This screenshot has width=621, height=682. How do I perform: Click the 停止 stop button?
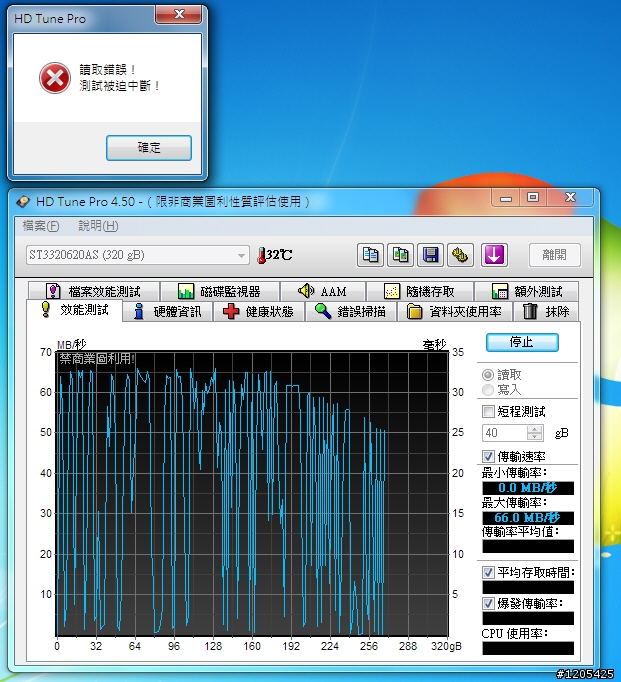tap(522, 342)
